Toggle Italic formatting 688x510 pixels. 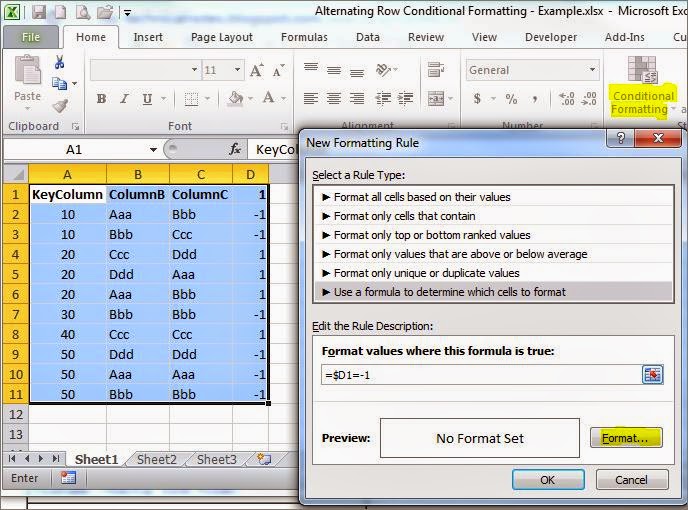124,99
